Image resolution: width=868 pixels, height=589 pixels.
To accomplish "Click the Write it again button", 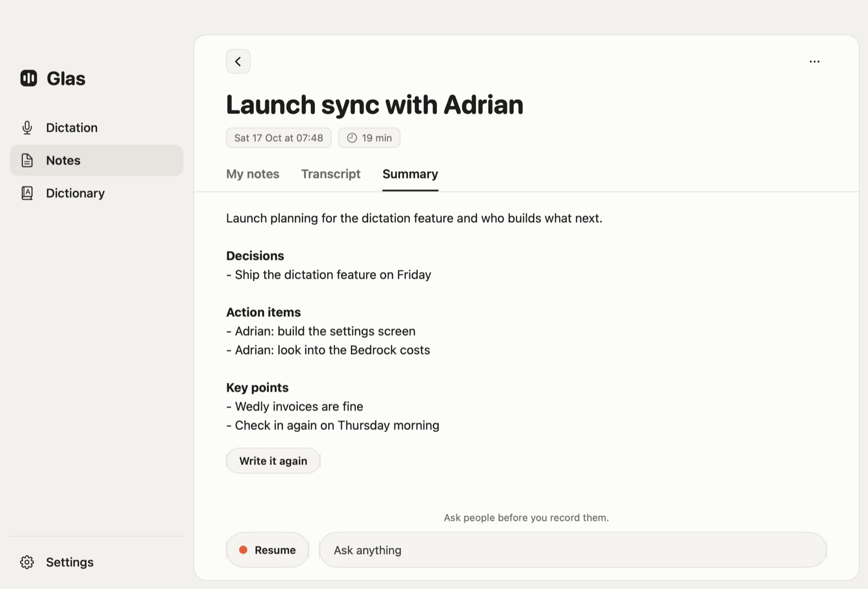I will point(273,460).
